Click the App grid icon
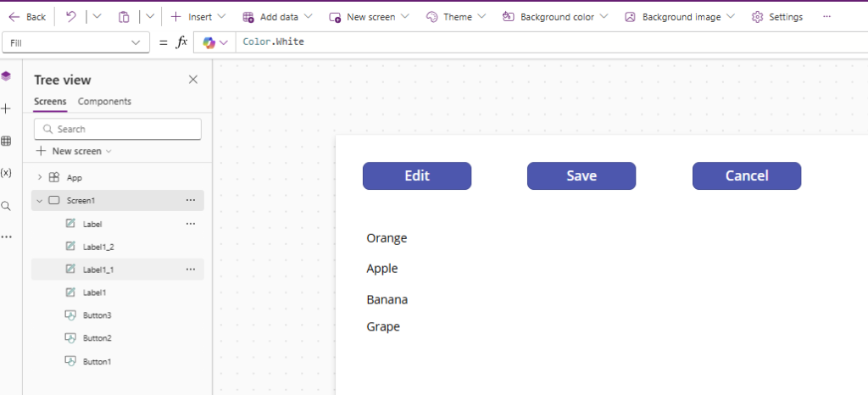The image size is (868, 395). [54, 178]
